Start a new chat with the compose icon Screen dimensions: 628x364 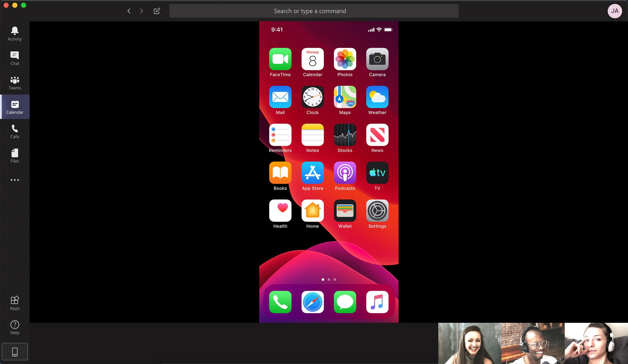(157, 11)
